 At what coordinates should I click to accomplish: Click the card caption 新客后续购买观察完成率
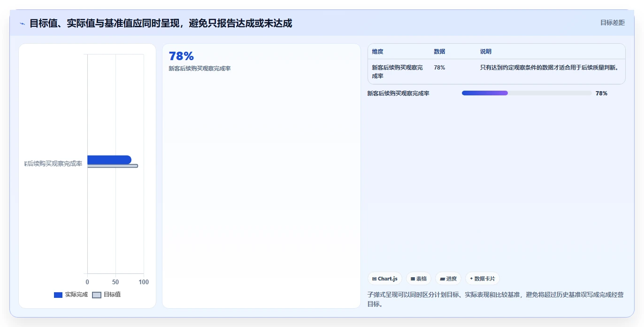(x=199, y=69)
